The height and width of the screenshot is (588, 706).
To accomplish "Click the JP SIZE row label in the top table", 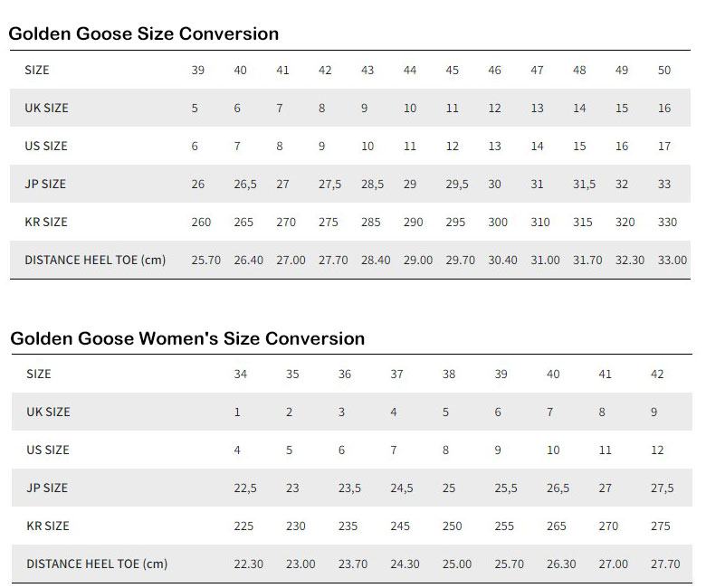I will pyautogui.click(x=45, y=184).
